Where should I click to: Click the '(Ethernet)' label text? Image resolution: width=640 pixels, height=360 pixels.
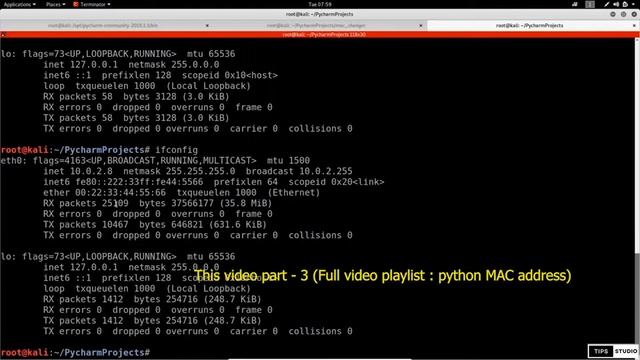pyautogui.click(x=294, y=193)
